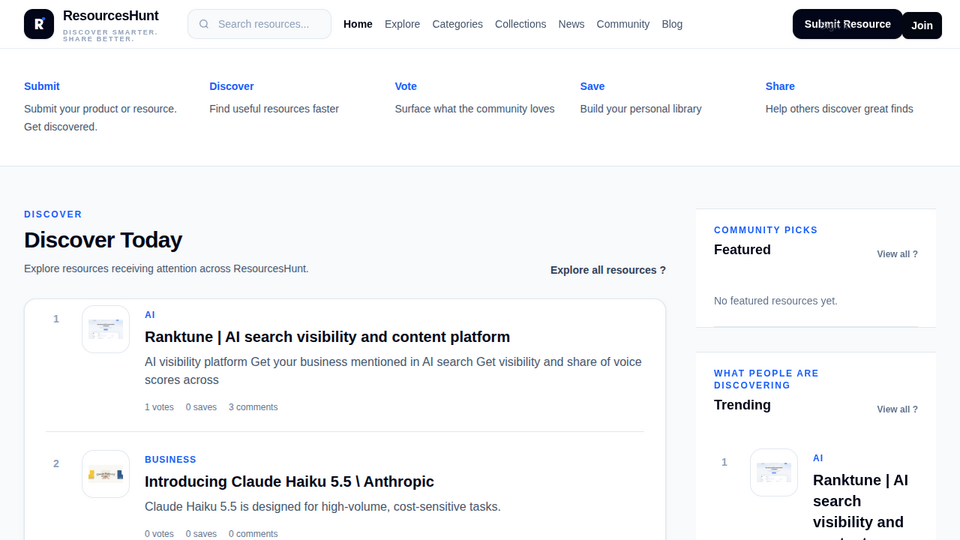This screenshot has width=960, height=540.
Task: Go to the News page
Action: click(571, 24)
